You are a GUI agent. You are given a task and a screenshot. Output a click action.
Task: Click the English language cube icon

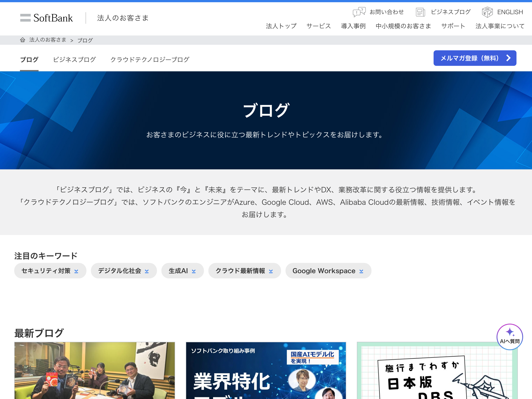click(487, 12)
